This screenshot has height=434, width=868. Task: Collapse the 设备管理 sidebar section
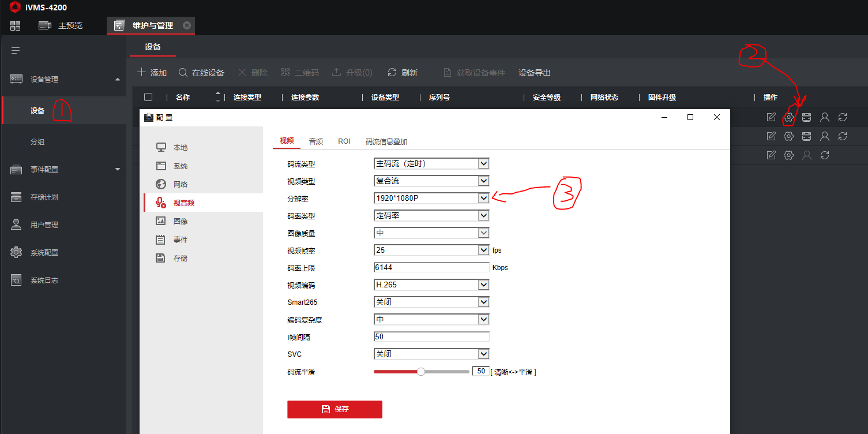tap(118, 79)
